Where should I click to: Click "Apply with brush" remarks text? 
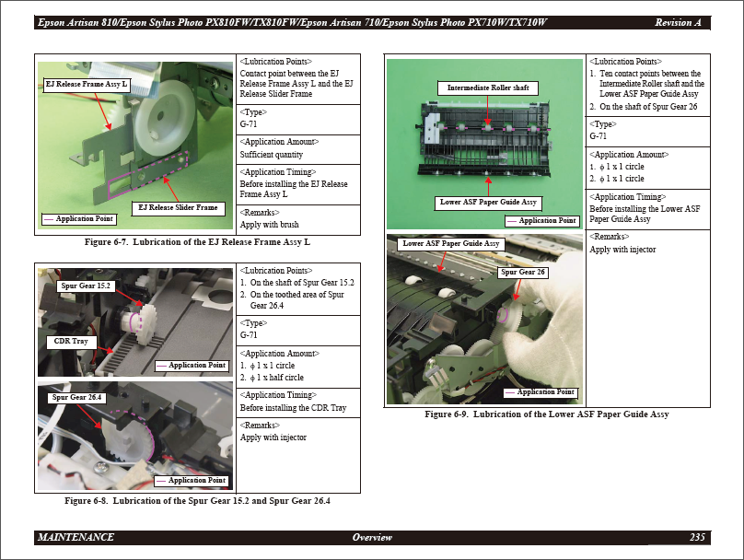(x=269, y=225)
